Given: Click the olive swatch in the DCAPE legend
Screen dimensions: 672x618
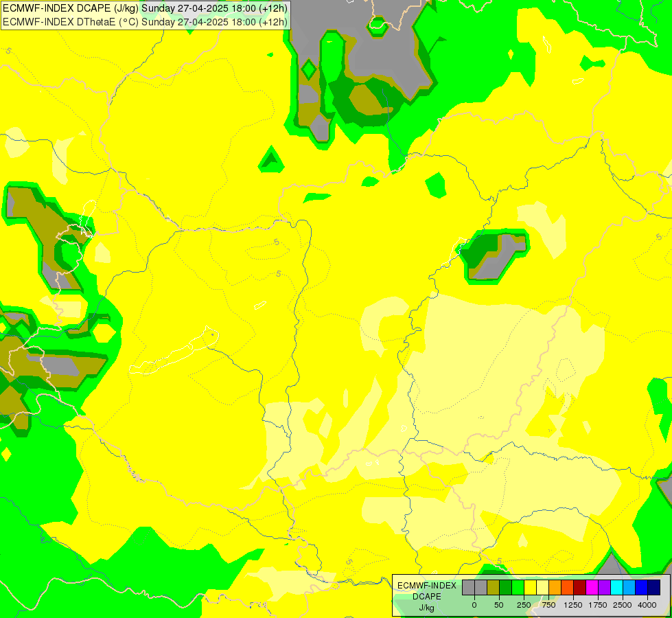Looking at the screenshot, I should [x=494, y=588].
